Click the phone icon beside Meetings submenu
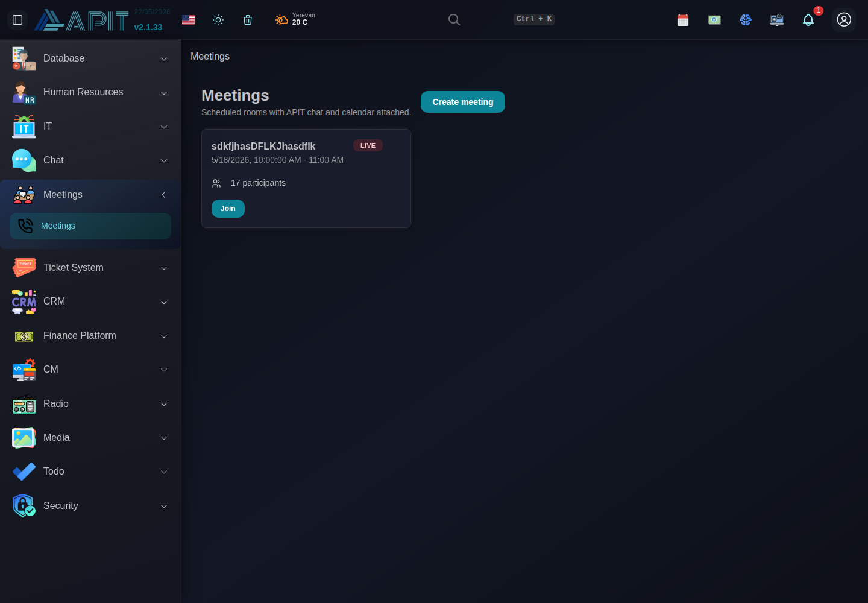Screen dimensions: 868x603 pyautogui.click(x=25, y=226)
